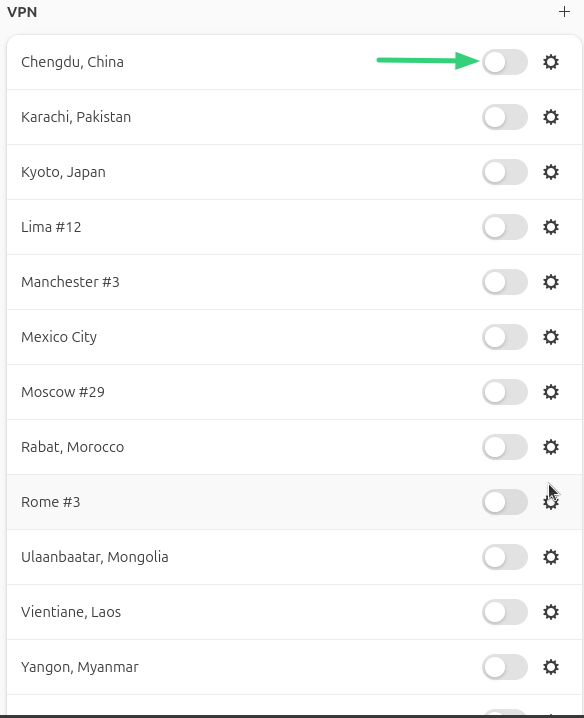The height and width of the screenshot is (718, 584).
Task: Enable the Chengdu, China VPN switch
Action: pos(505,62)
